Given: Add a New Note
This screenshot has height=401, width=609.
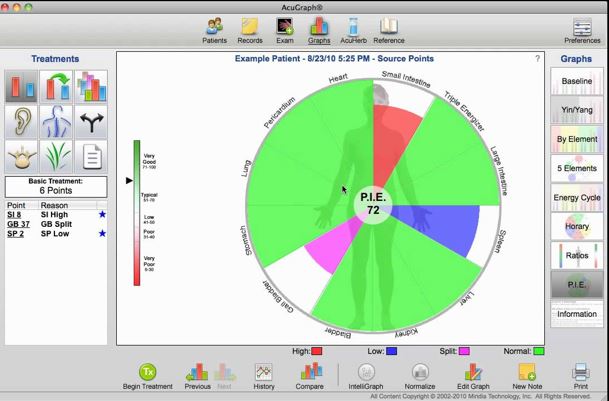Looking at the screenshot, I should 527,377.
